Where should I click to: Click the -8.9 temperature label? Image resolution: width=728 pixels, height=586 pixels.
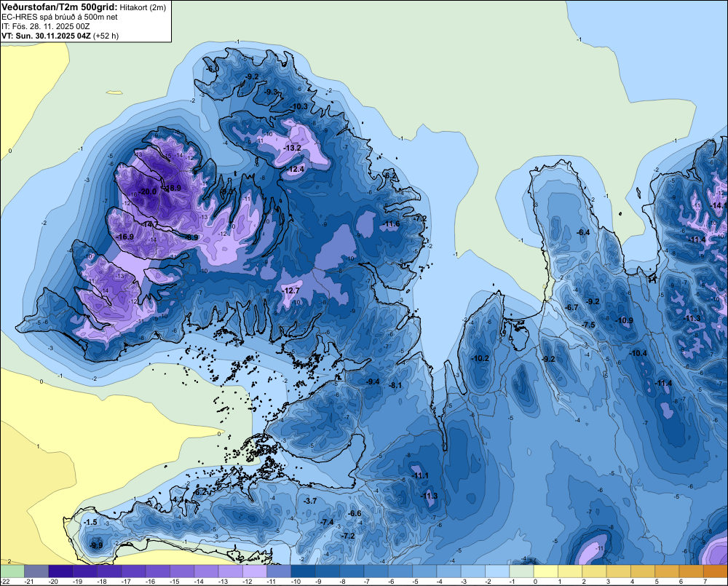191,237
